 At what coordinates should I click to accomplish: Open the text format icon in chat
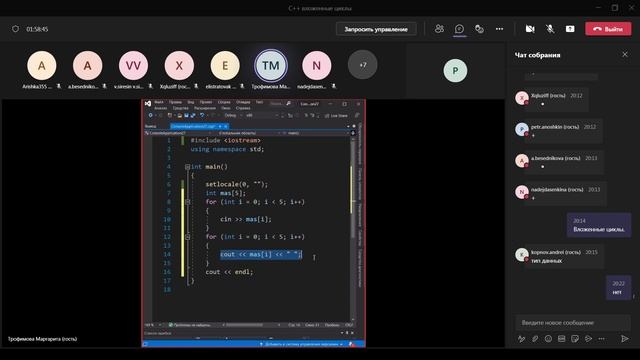coord(521,338)
